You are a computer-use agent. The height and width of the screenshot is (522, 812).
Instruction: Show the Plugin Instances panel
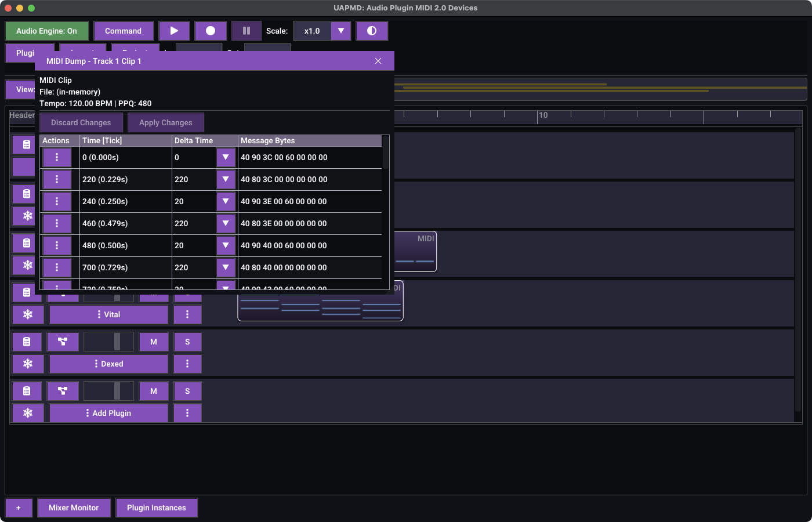pos(157,507)
